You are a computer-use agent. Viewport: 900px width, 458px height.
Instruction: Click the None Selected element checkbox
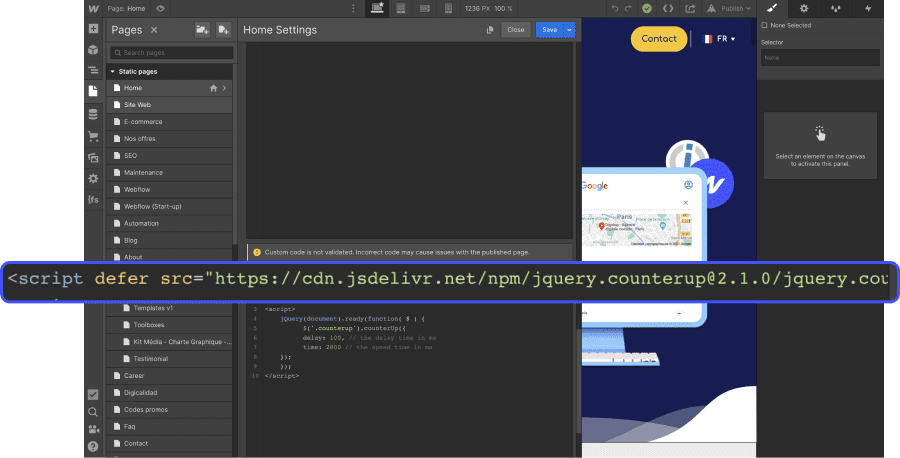[765, 25]
